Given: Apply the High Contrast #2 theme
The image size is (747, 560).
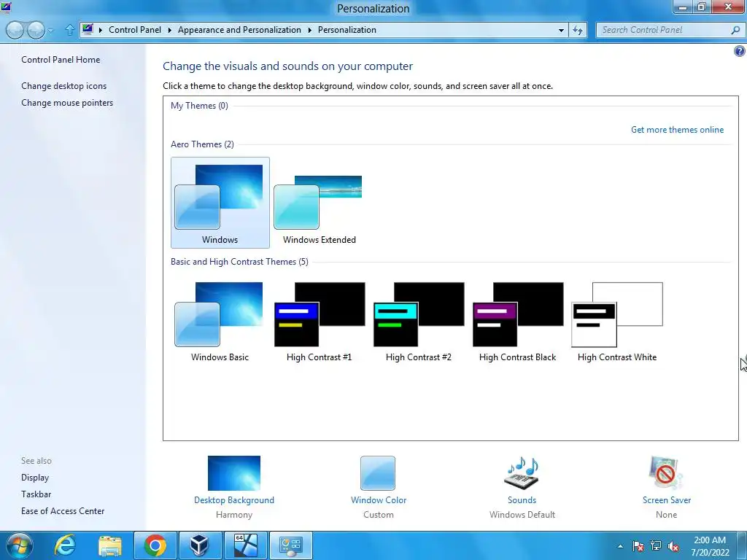Looking at the screenshot, I should click(x=418, y=320).
